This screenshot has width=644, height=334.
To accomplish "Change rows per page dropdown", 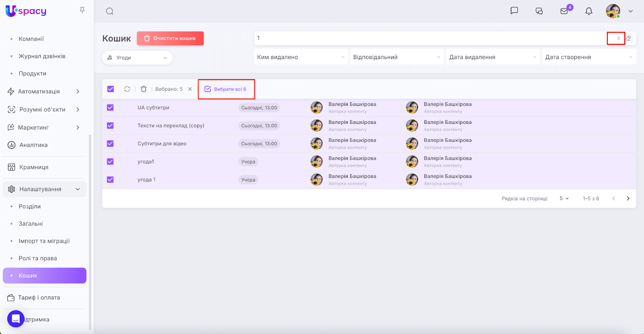I will click(564, 198).
